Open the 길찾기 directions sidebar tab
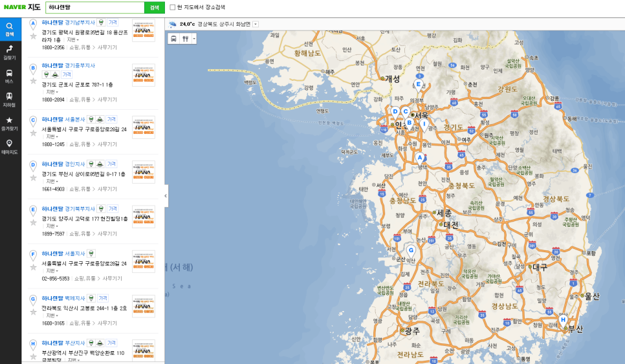The height and width of the screenshot is (364, 625). pos(10,52)
